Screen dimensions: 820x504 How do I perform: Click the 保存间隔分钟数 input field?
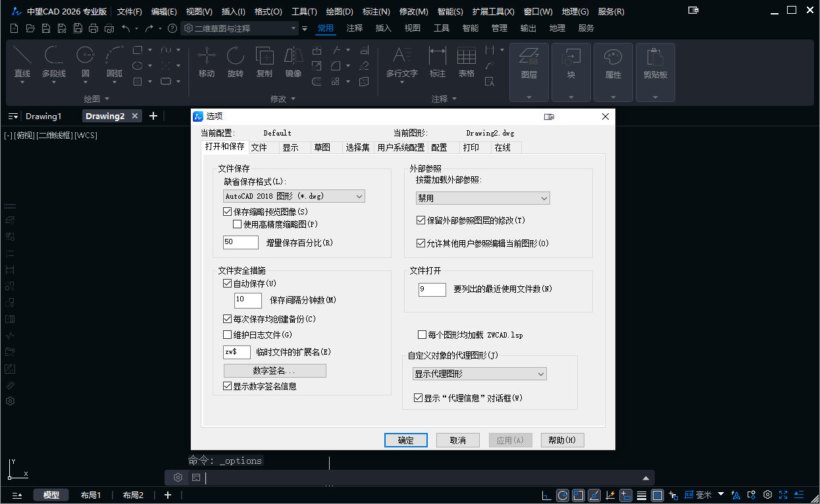pos(248,300)
